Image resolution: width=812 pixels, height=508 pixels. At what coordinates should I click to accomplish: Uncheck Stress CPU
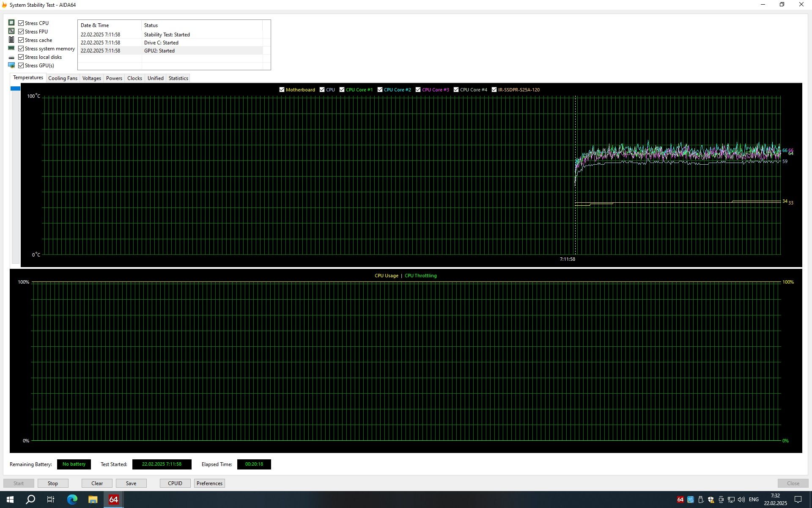click(21, 23)
